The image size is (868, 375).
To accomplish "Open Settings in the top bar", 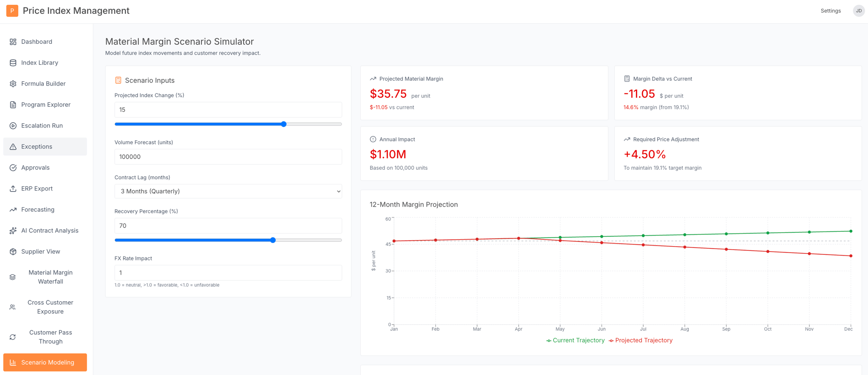I will click(830, 11).
